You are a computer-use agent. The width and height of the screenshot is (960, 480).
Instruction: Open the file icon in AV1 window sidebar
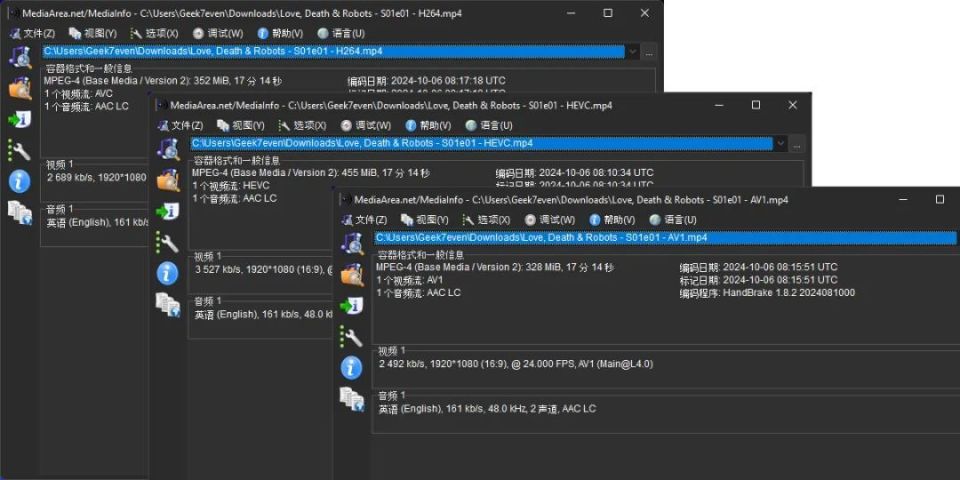[x=353, y=244]
